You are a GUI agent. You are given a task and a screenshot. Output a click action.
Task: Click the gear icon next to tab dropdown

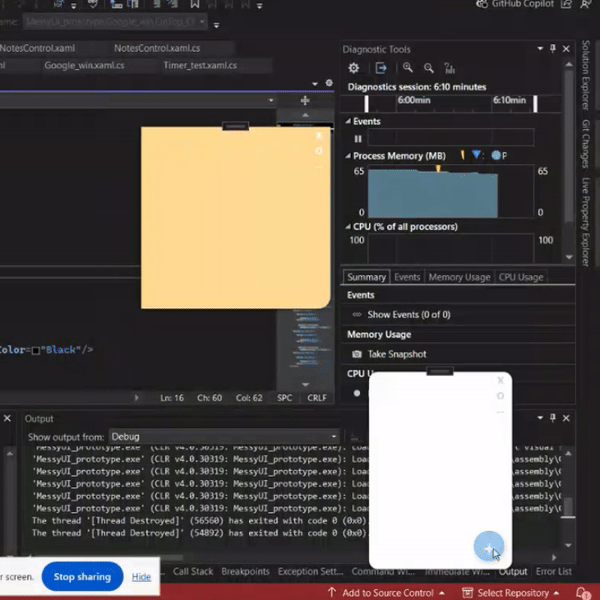(x=329, y=83)
